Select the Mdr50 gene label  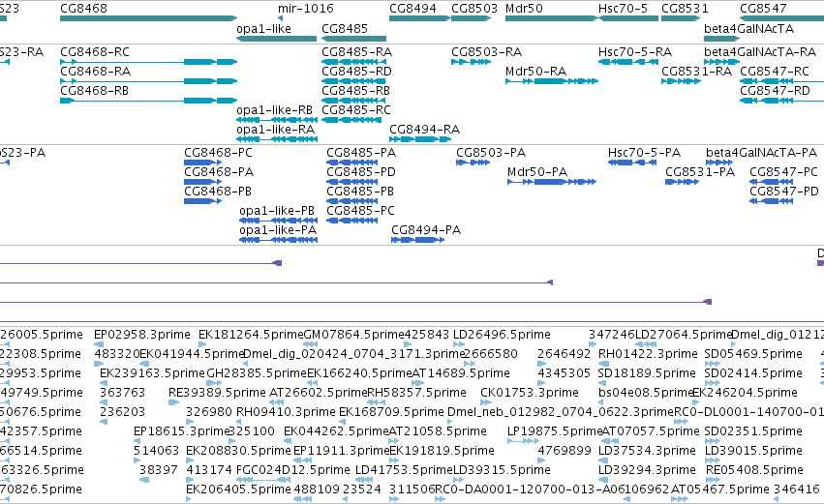tap(524, 9)
